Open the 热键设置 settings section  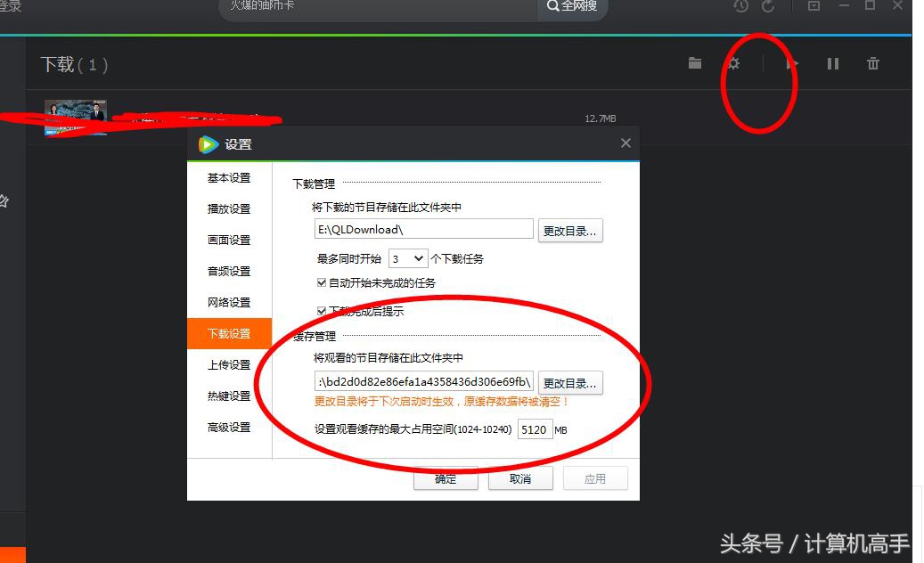(229, 396)
